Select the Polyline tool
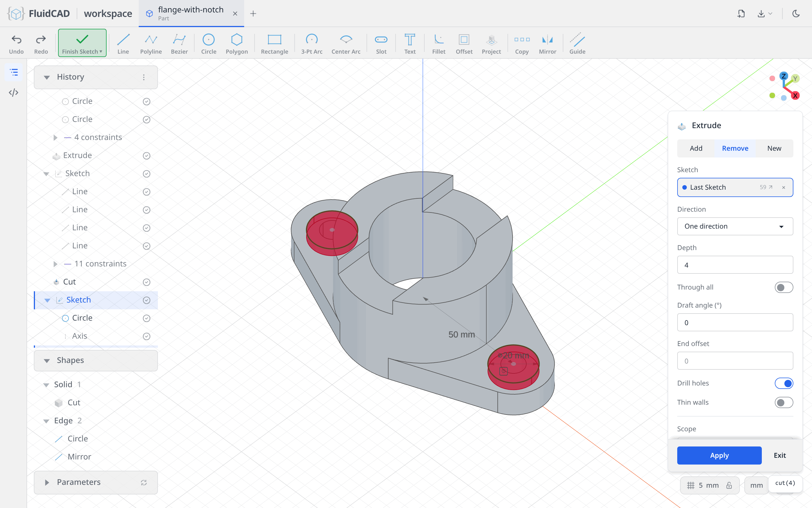 (x=151, y=44)
